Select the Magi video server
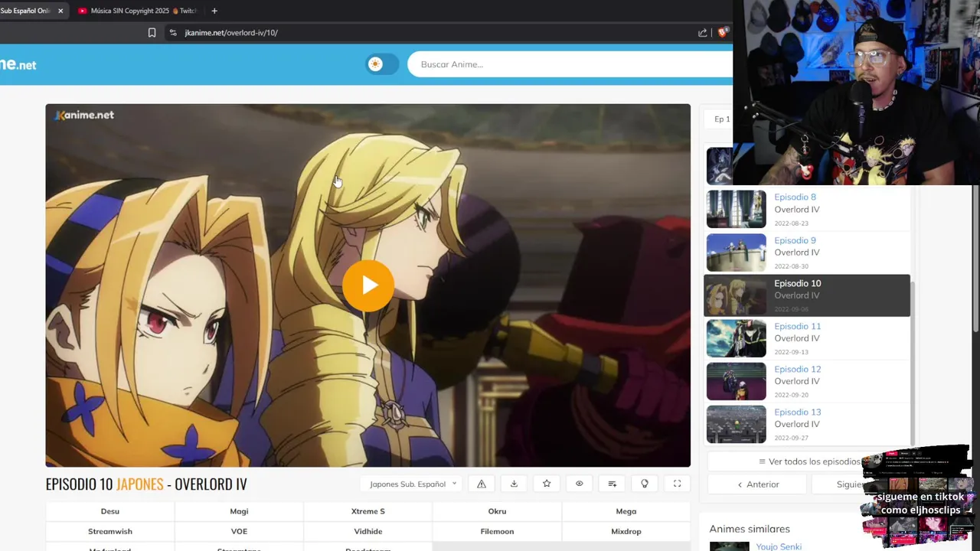Viewport: 980px width, 551px height. [x=239, y=511]
